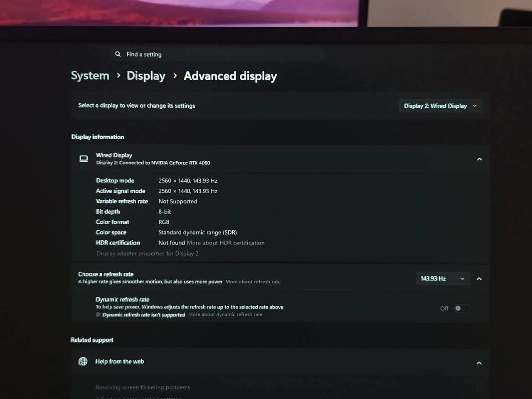Toggle the Dynamic refresh rate switch
The width and height of the screenshot is (532, 399).
click(x=462, y=308)
